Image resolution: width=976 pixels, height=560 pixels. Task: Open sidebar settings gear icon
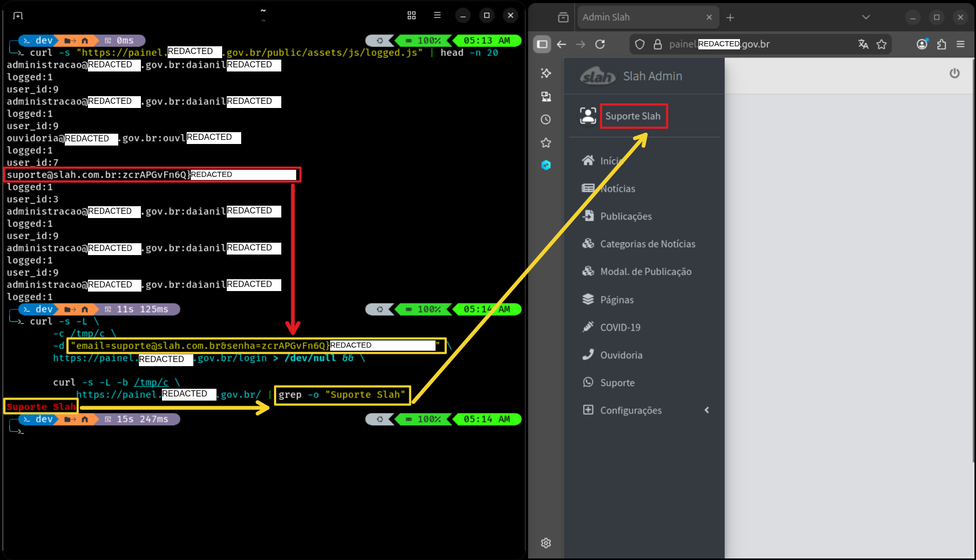(546, 543)
